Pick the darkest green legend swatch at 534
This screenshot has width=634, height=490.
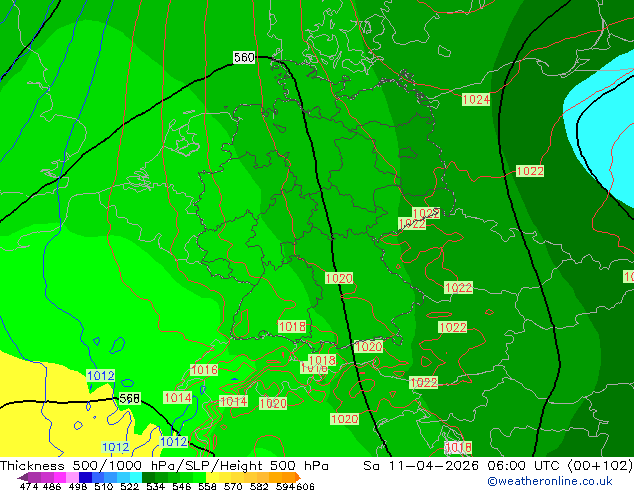pyautogui.click(x=148, y=477)
